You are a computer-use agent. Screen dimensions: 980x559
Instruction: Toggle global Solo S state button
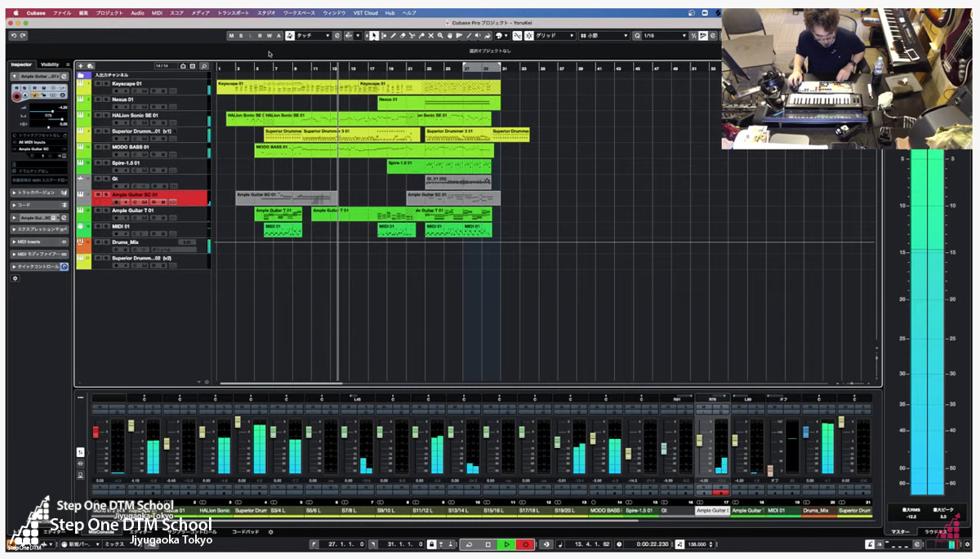tap(240, 36)
